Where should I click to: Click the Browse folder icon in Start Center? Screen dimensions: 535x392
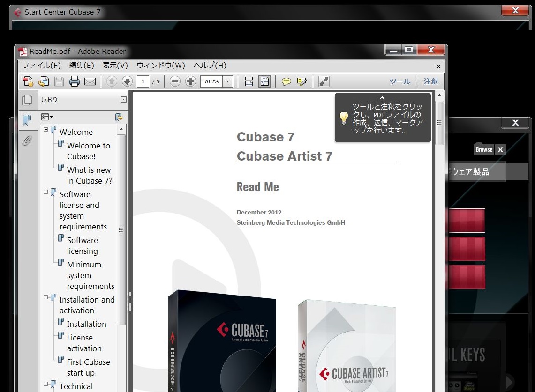click(484, 149)
